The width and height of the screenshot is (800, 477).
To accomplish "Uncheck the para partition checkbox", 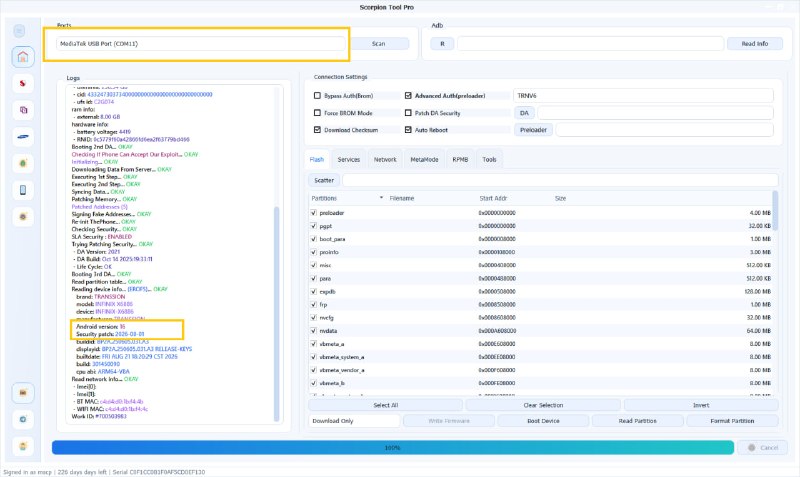I will (313, 278).
